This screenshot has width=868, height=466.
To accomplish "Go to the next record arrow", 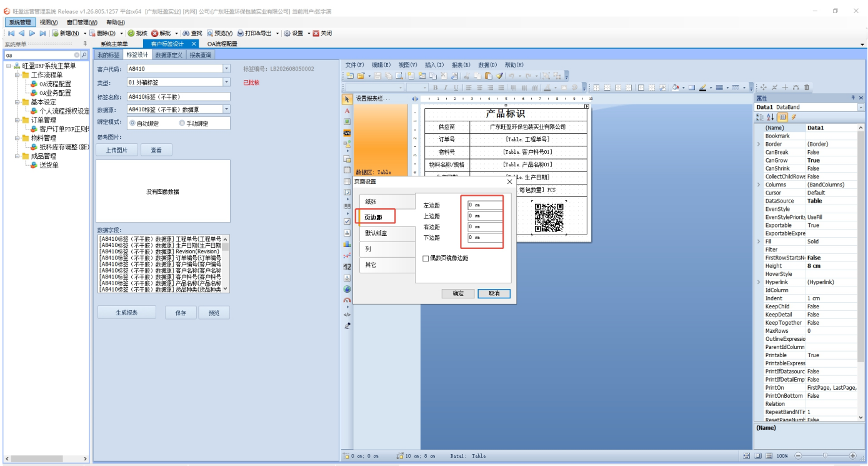I will (x=32, y=33).
